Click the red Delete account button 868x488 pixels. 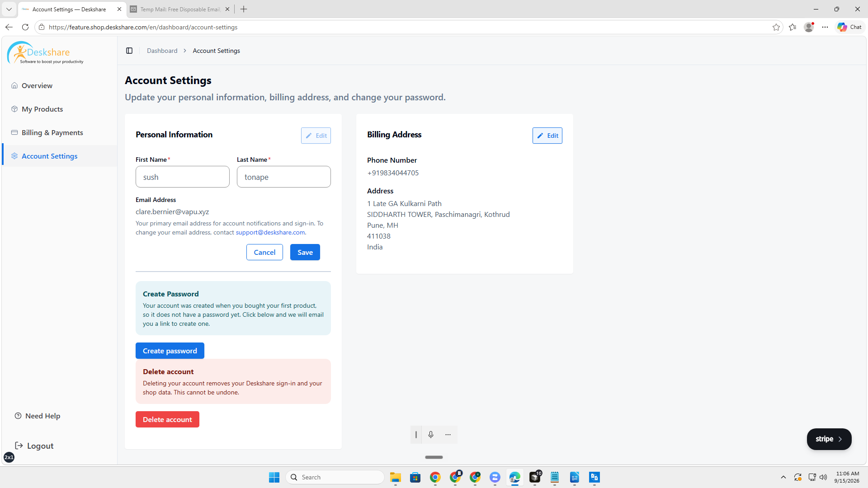167,419
